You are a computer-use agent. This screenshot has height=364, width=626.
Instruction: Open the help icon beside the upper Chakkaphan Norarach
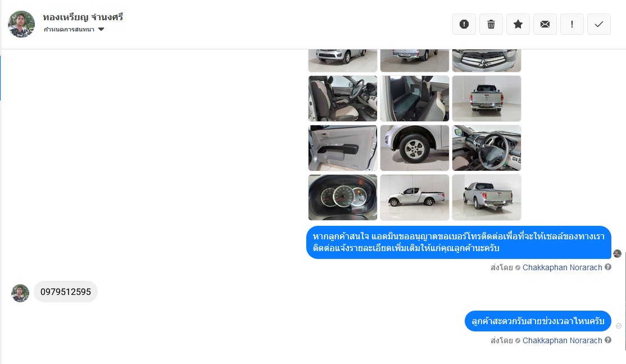tap(608, 267)
